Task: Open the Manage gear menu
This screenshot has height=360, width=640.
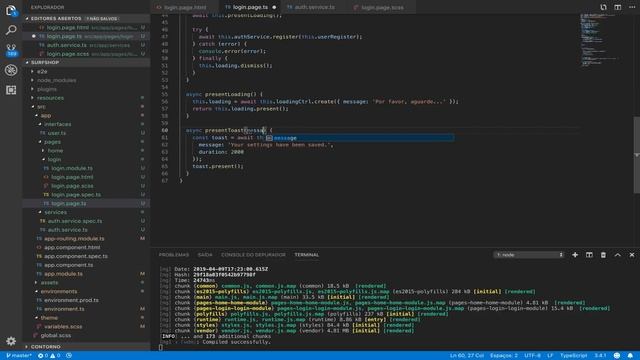Action: [x=11, y=341]
